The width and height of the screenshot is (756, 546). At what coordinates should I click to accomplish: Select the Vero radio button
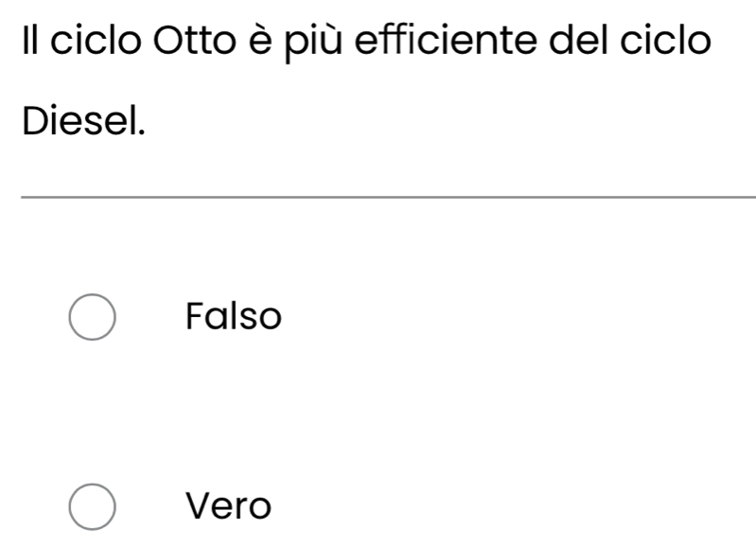tap(94, 507)
